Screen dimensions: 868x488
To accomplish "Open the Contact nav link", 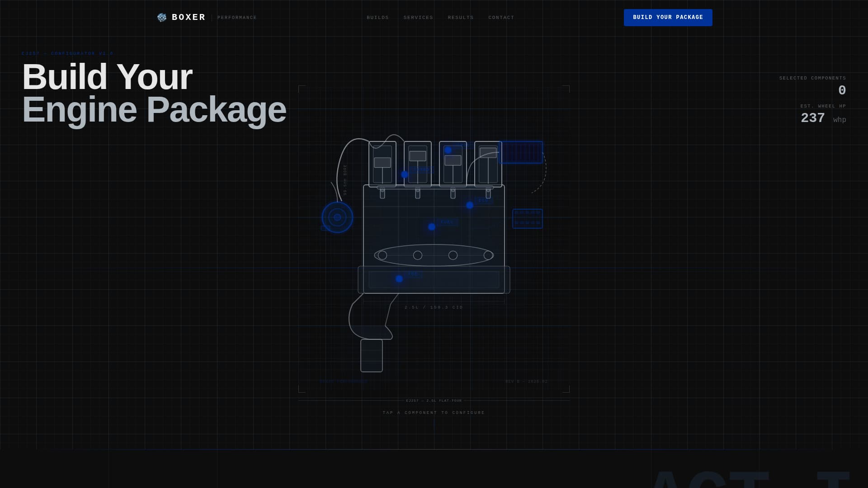I will coord(501,18).
